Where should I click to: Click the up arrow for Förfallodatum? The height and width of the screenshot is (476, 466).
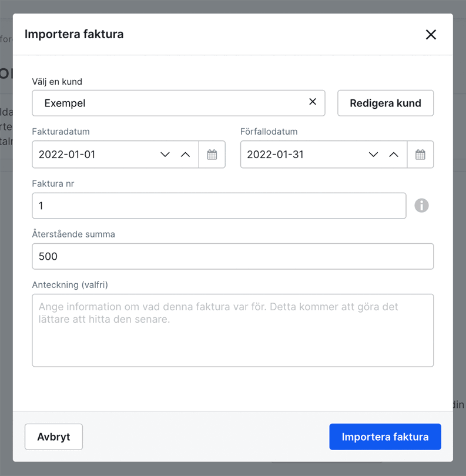point(394,155)
